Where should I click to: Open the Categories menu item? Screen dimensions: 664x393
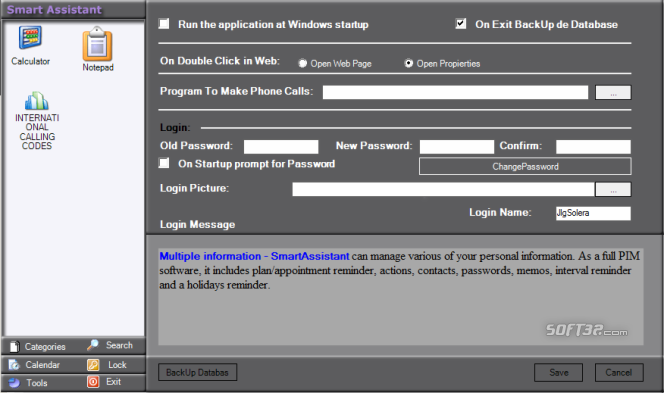coord(45,347)
